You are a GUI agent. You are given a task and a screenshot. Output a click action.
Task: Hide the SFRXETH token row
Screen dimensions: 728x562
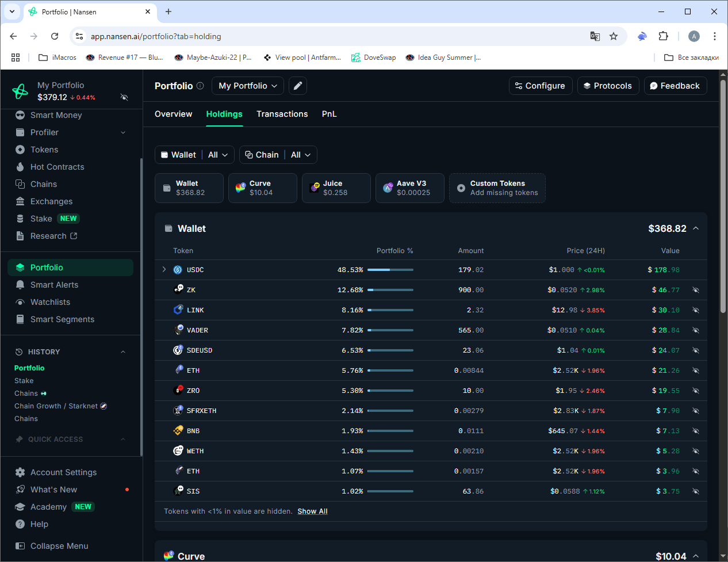pyautogui.click(x=696, y=411)
